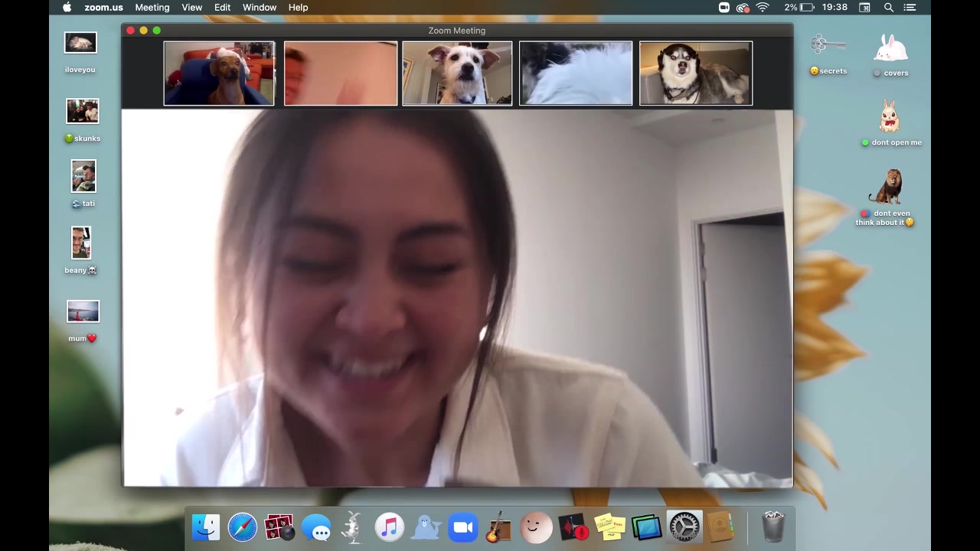Open Stickies from the dock
The image size is (980, 551).
[x=610, y=527]
